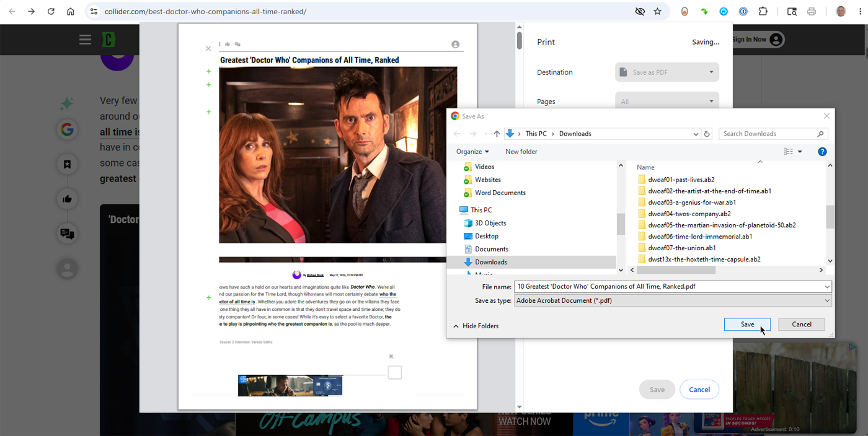This screenshot has height=436, width=868.
Task: Cancel the Save As dialog
Action: tap(802, 325)
